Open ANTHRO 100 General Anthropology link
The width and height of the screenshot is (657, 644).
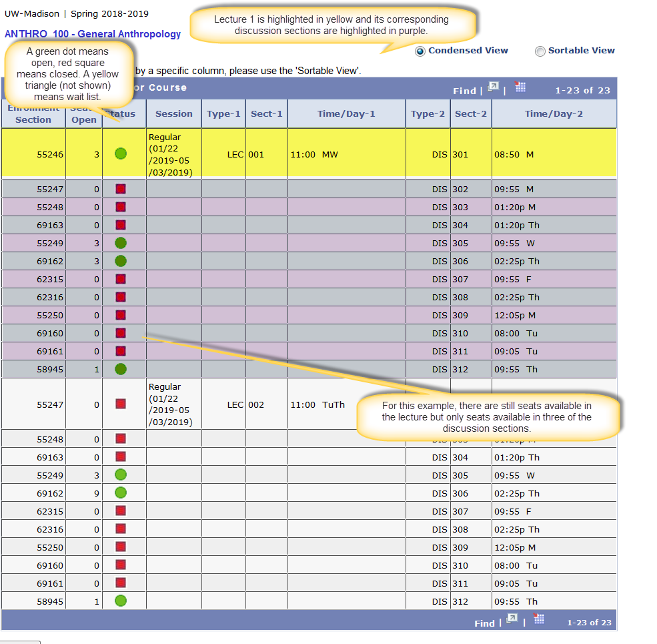93,34
